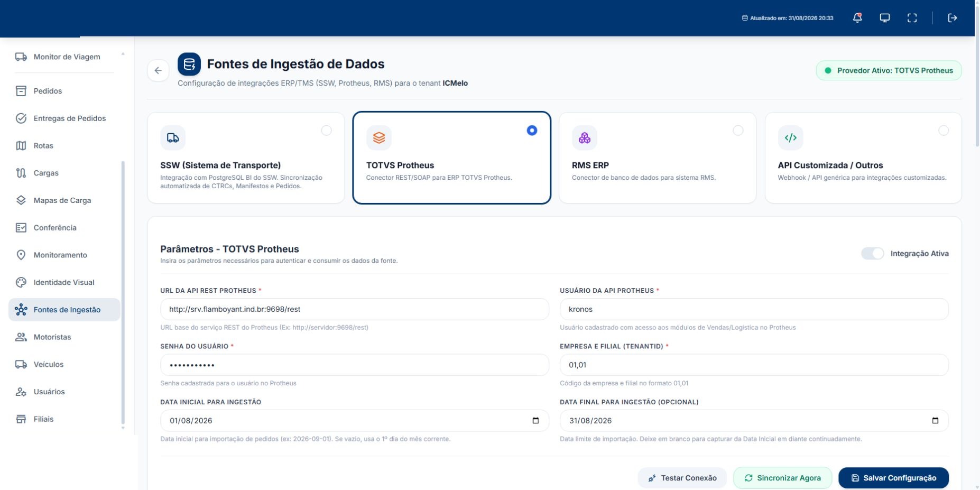Click the Usuário da API Protheus field

(x=754, y=309)
